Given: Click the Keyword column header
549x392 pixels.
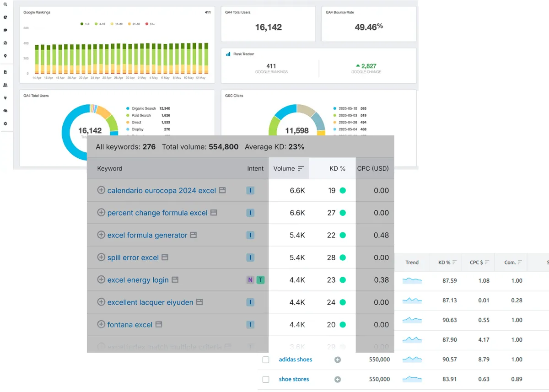Looking at the screenshot, I should click(x=110, y=168).
